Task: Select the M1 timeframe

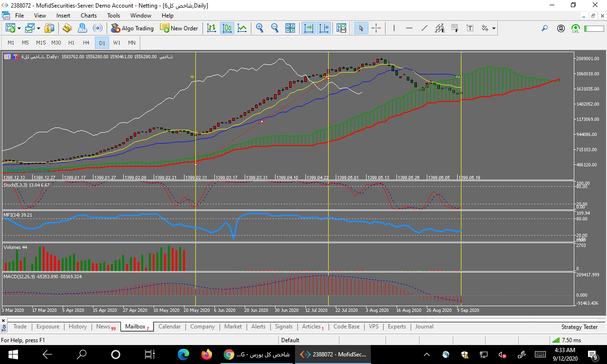Action: (11, 43)
